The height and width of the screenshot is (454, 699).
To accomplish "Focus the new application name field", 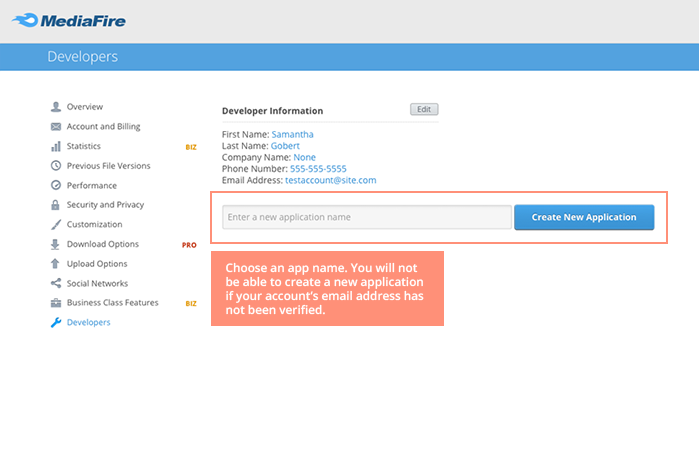I will [366, 217].
